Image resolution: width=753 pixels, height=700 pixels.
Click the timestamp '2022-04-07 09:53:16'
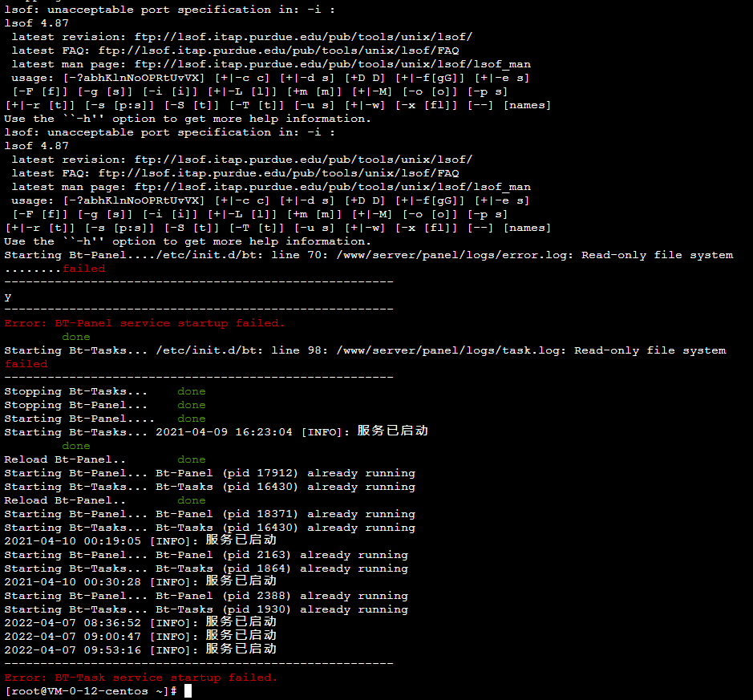(x=73, y=650)
